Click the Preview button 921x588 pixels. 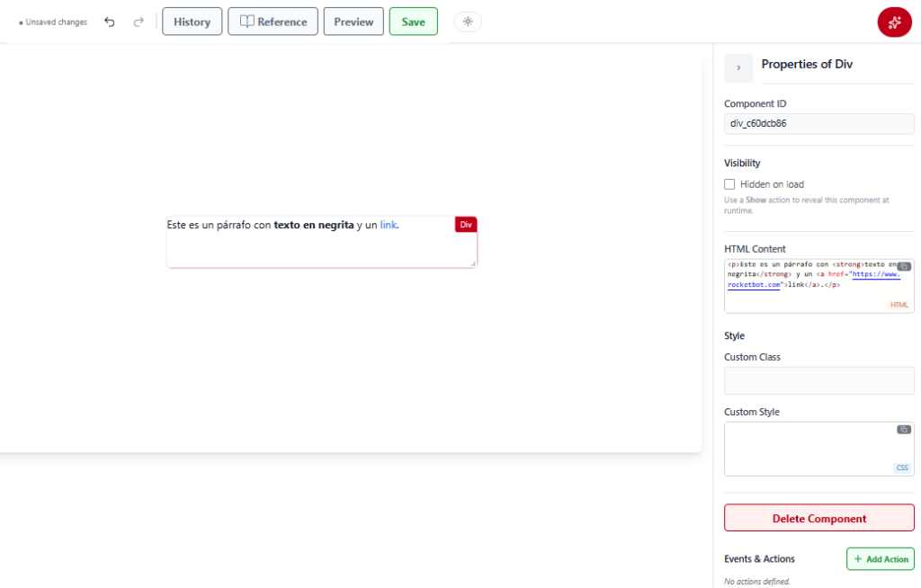[353, 22]
